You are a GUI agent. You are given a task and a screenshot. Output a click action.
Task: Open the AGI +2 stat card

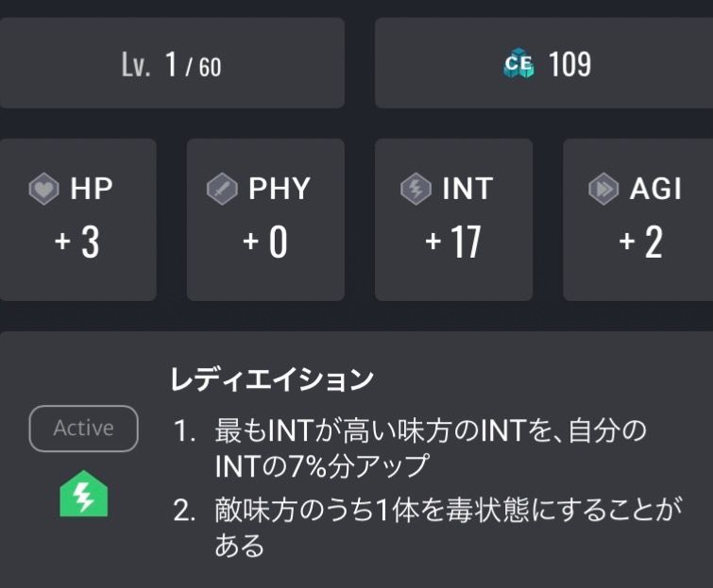(638, 219)
